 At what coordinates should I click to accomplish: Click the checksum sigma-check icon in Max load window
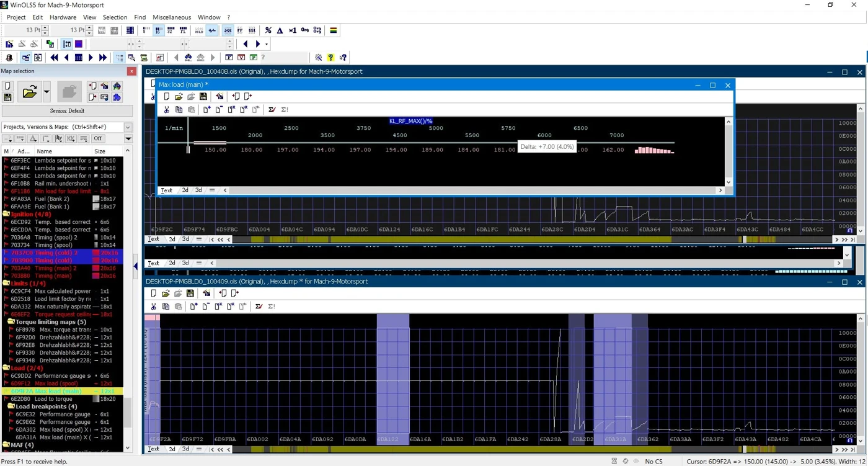pyautogui.click(x=272, y=110)
